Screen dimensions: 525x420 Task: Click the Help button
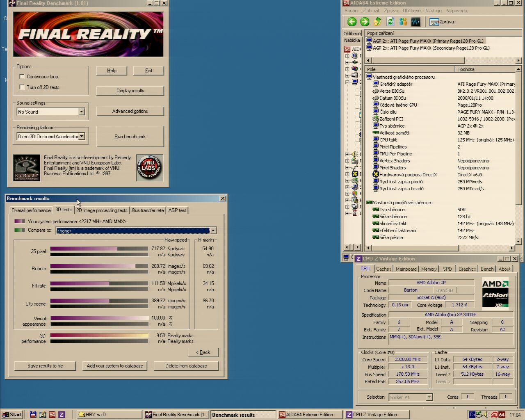[x=112, y=71]
